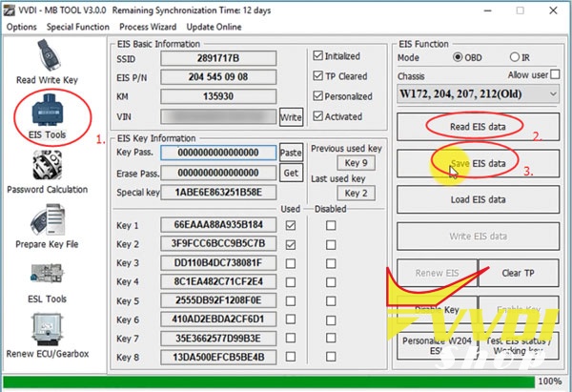Screen dimensions: 572x392
Task: Click the Key 3 field DD110B4DC738081F
Action: [218, 263]
